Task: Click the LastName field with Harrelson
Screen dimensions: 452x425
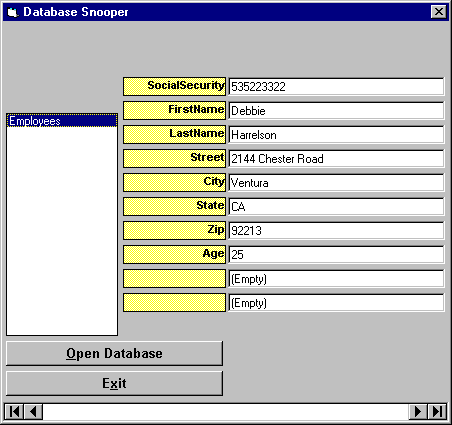Action: click(x=336, y=135)
